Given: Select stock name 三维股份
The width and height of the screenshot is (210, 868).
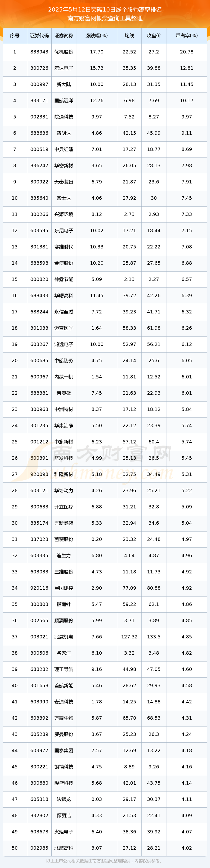Looking at the screenshot, I should pos(64,572).
